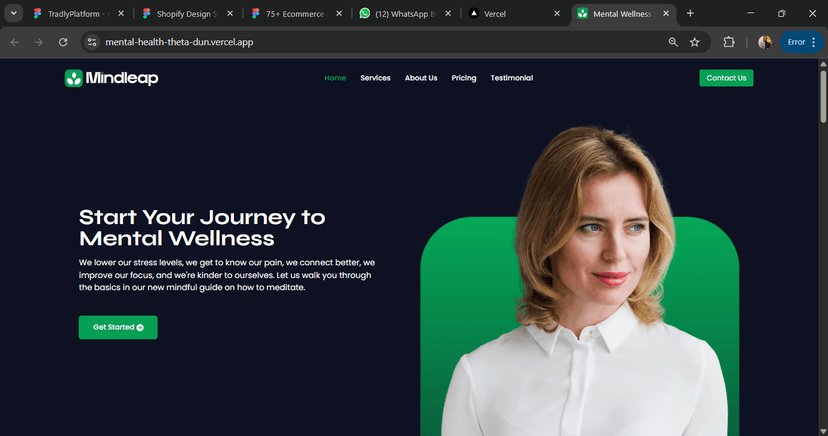Image resolution: width=828 pixels, height=436 pixels.
Task: Open Chrome three-dot menu
Action: tap(814, 42)
